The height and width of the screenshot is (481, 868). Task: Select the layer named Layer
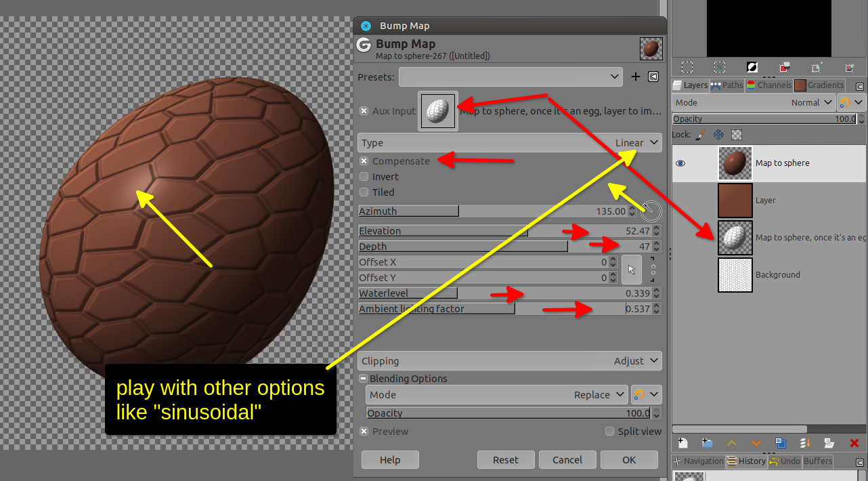tap(769, 201)
